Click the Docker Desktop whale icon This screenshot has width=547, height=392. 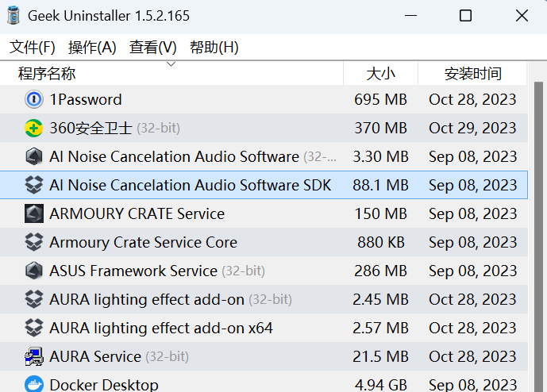pyautogui.click(x=33, y=384)
